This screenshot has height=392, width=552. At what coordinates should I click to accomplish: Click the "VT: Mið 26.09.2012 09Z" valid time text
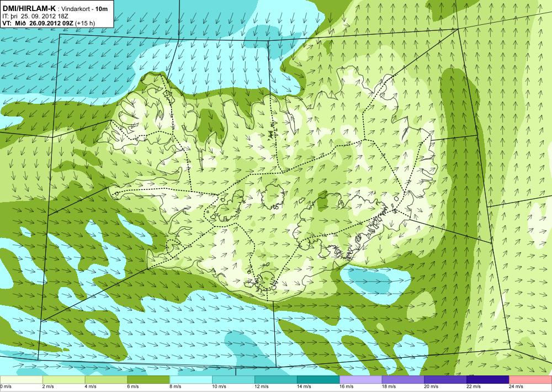click(38, 23)
